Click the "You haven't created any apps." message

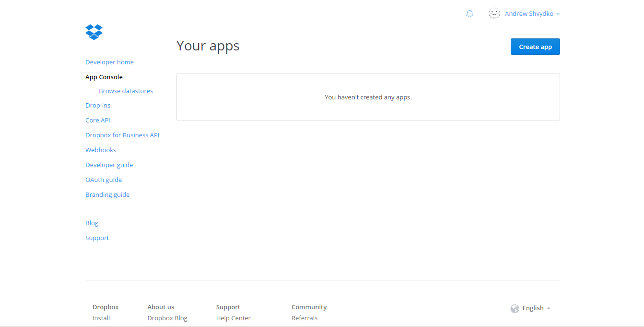(368, 97)
